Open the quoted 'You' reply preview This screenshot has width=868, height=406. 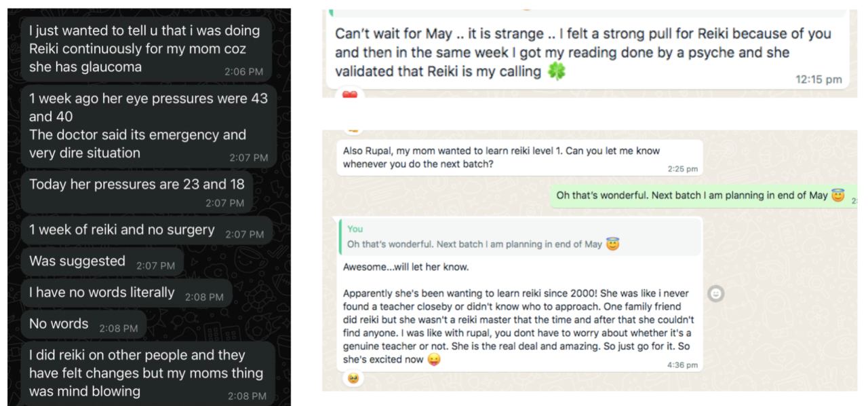pos(519,237)
